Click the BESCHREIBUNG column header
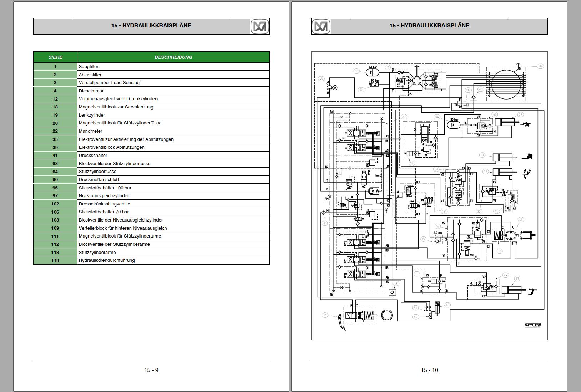The image size is (581, 392). [x=174, y=57]
